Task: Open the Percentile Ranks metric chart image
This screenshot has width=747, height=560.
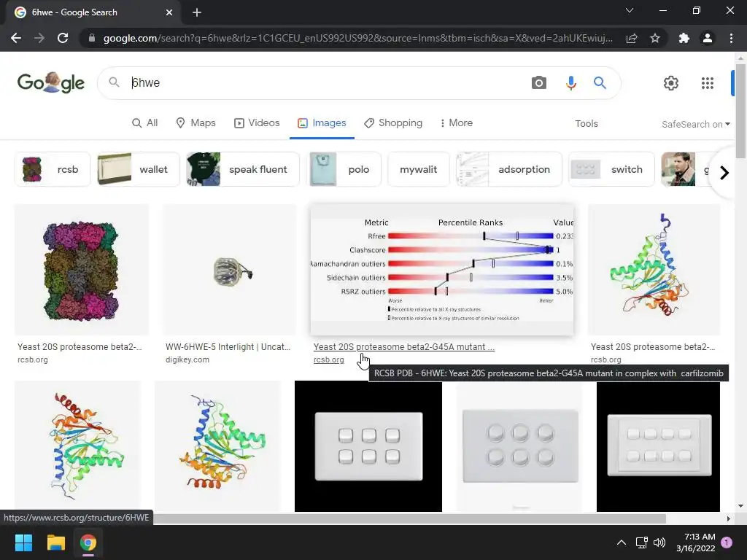Action: (442, 270)
